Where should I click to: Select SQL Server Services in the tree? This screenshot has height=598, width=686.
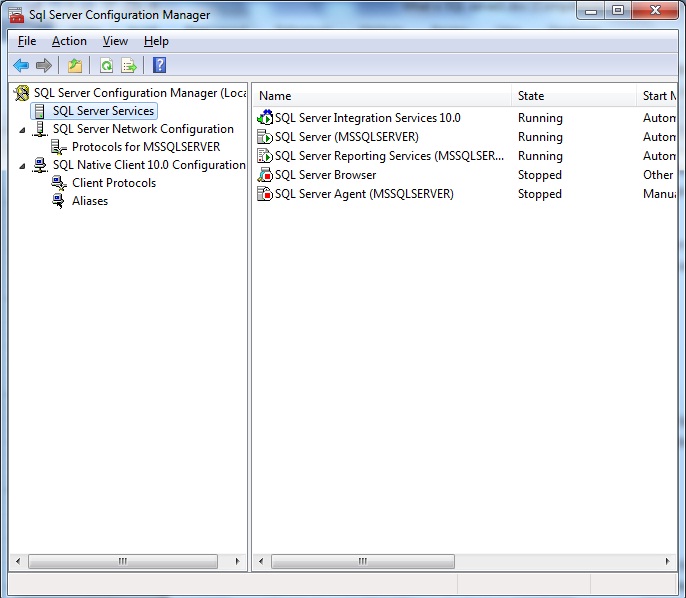pos(103,111)
